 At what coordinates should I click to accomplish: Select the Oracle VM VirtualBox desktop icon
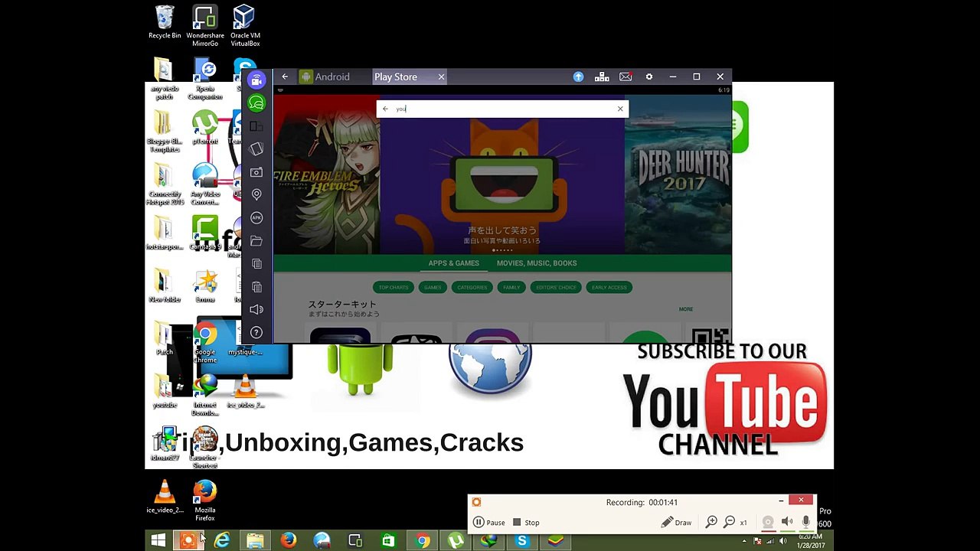coord(245,26)
